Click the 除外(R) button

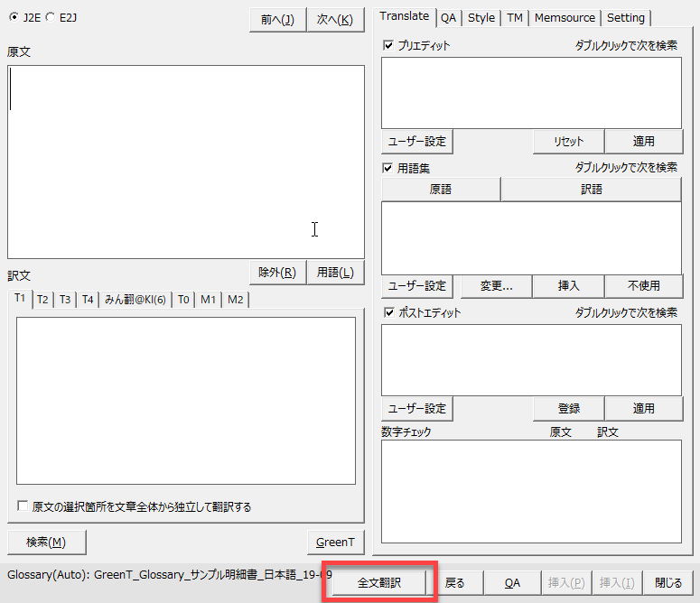(x=276, y=273)
